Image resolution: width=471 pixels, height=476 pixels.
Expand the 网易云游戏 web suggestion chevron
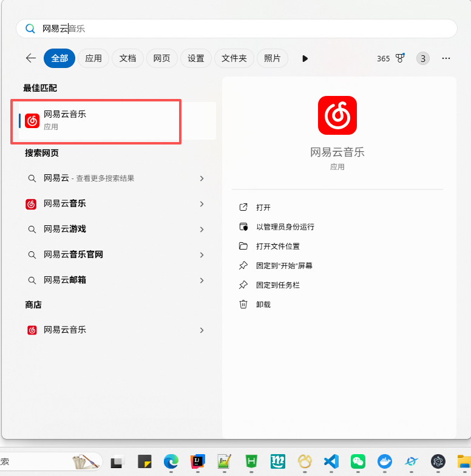[202, 229]
